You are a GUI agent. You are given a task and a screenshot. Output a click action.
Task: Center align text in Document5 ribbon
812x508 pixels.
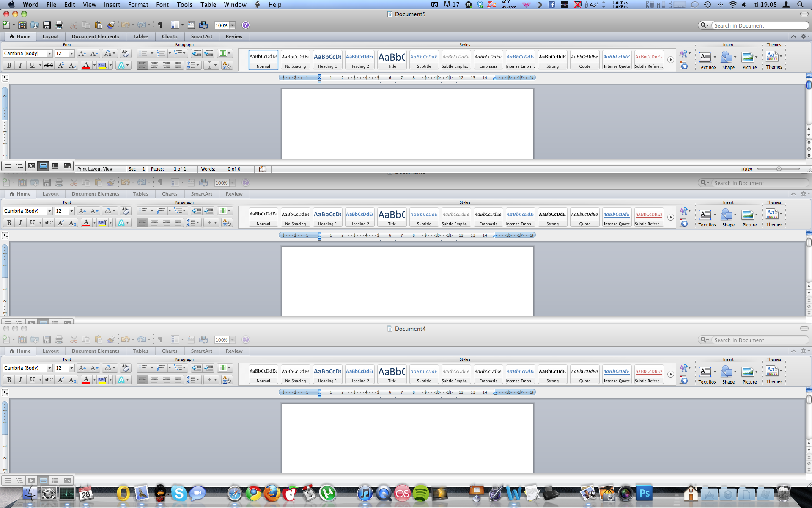(x=154, y=65)
